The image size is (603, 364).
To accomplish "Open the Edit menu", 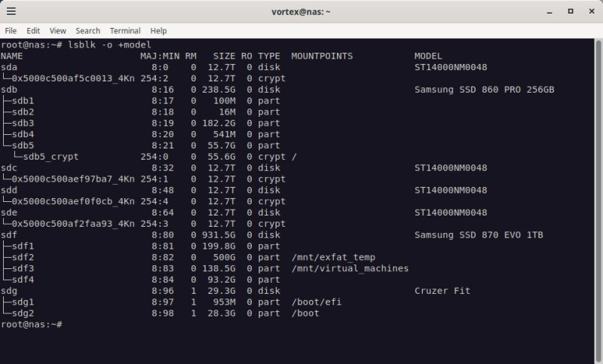I will click(x=33, y=31).
